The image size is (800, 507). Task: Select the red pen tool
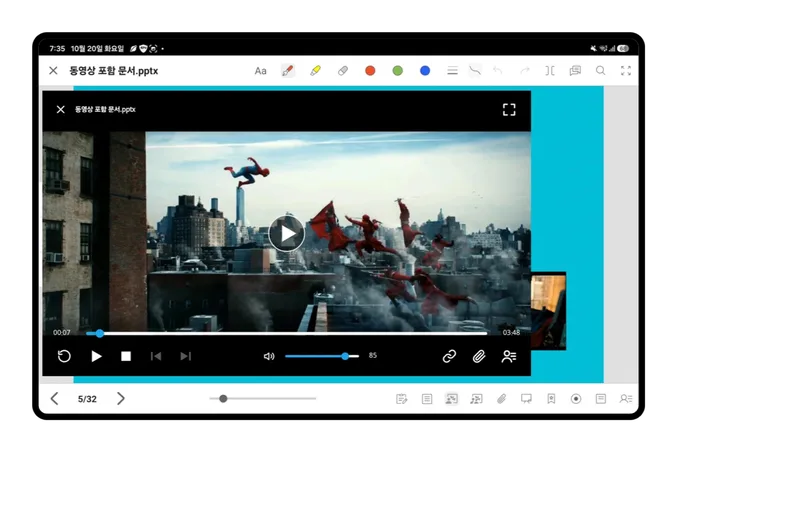(x=288, y=70)
